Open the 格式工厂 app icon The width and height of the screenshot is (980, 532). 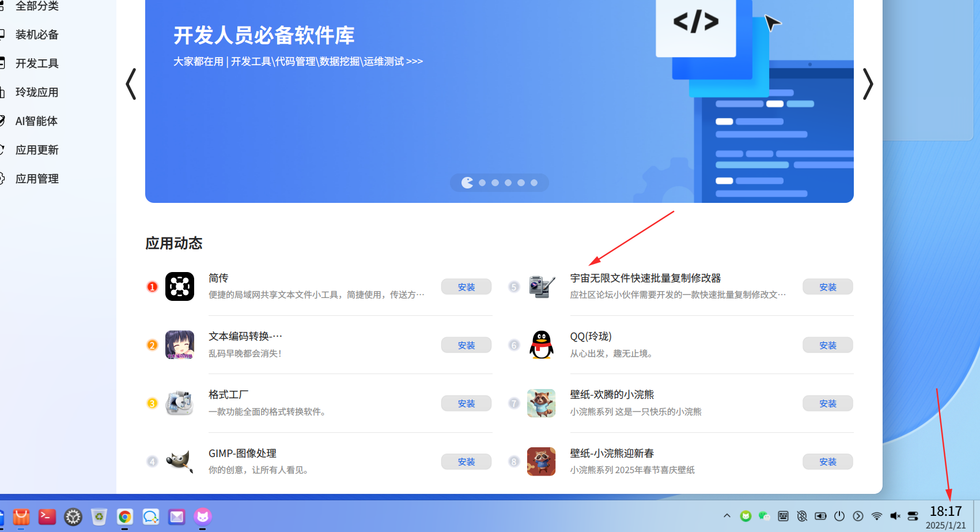(180, 403)
